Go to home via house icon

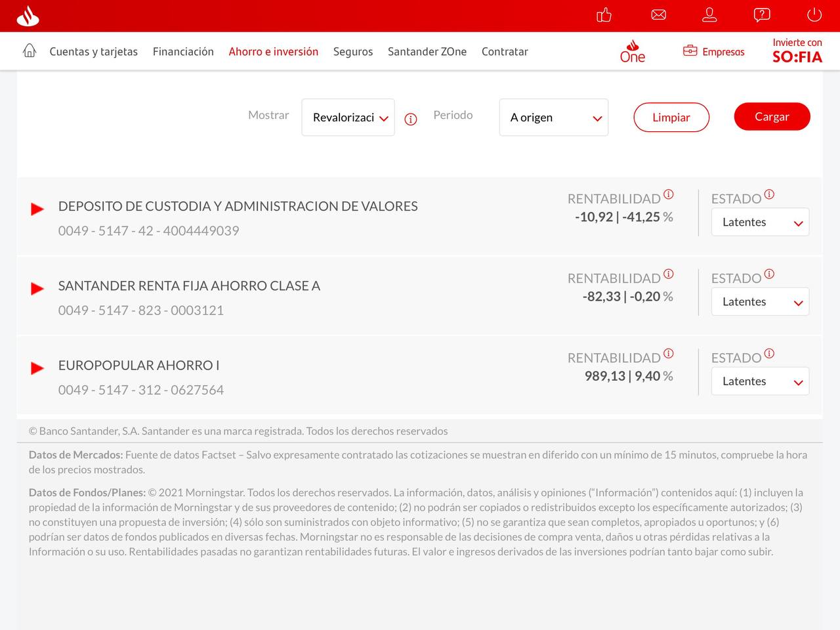pyautogui.click(x=30, y=51)
